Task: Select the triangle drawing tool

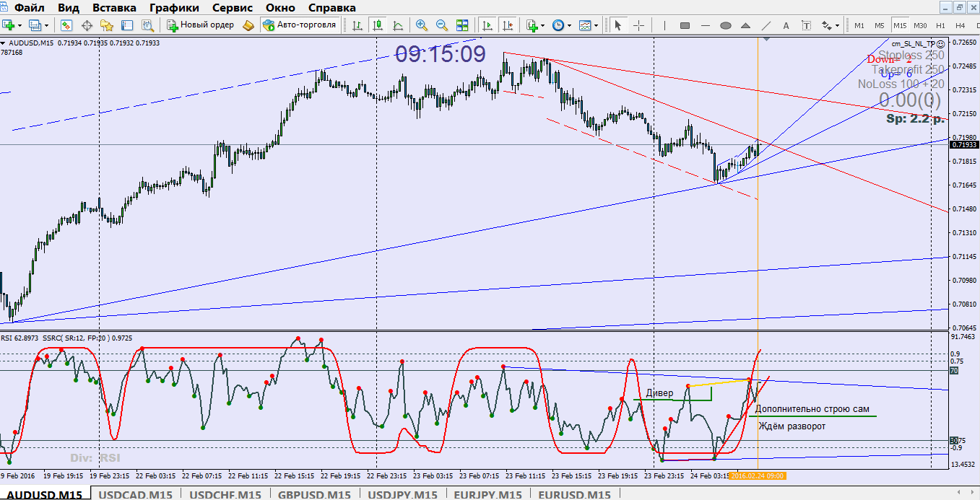Action: click(x=746, y=25)
